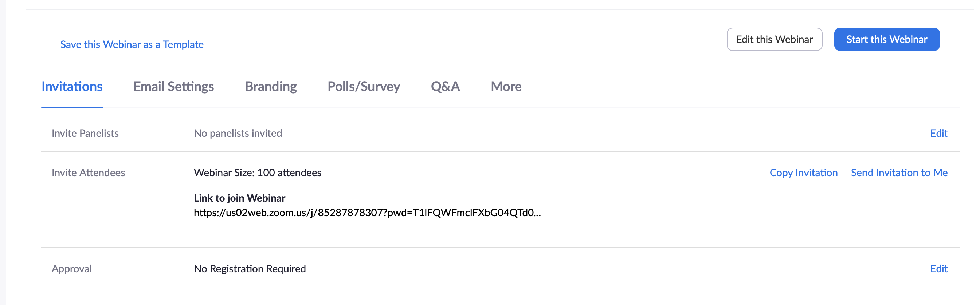Edit the Invite Panelists row
The width and height of the screenshot is (980, 305).
click(x=938, y=133)
